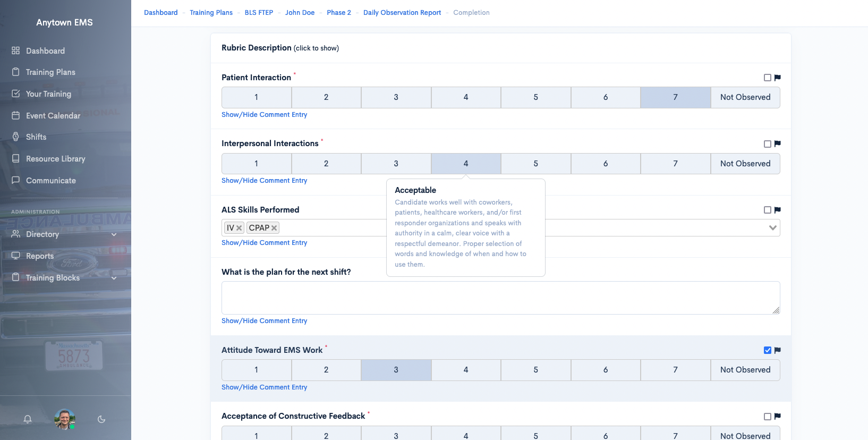Click the flag icon for Patient Interaction
The width and height of the screenshot is (868, 440).
point(778,78)
